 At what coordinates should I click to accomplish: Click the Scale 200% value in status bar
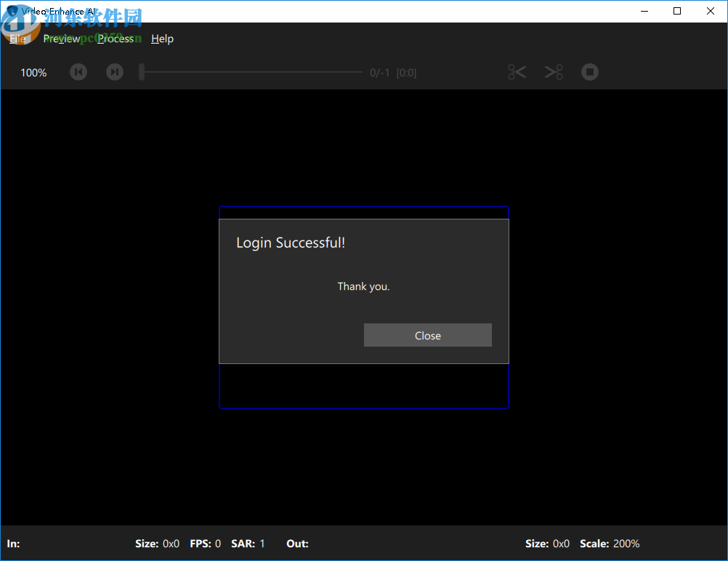coord(626,544)
